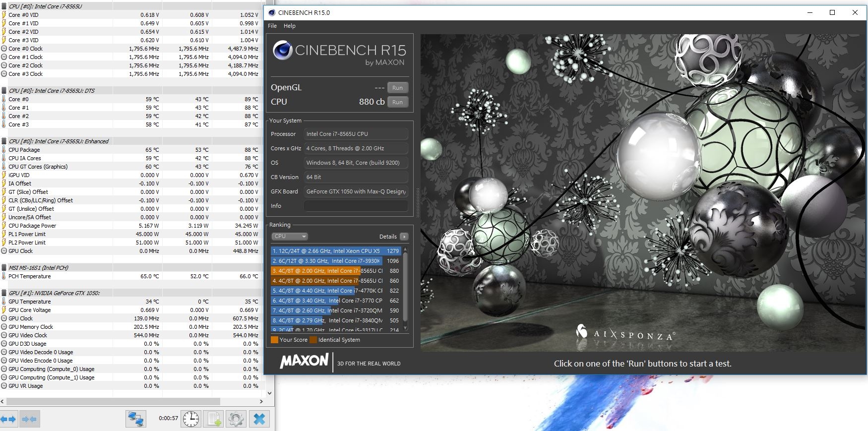
Task: Click the 0:00:57 elapsed timer text
Action: click(x=168, y=418)
